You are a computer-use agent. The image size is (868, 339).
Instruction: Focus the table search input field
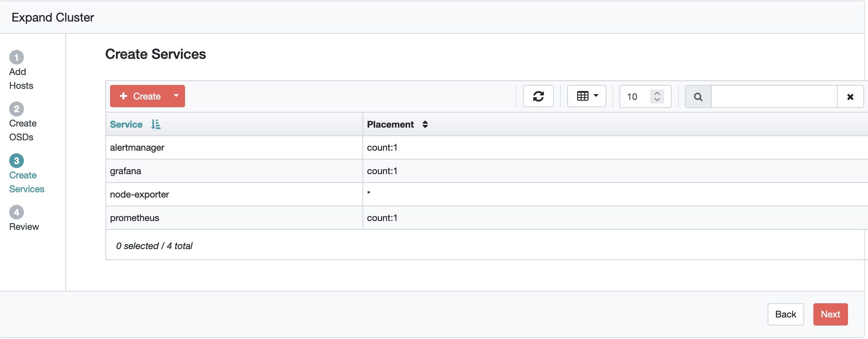coord(774,97)
